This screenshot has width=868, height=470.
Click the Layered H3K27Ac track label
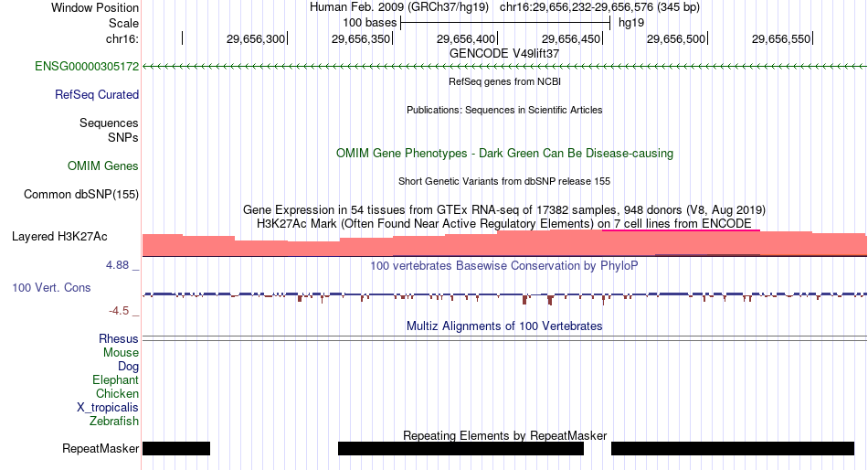pyautogui.click(x=59, y=237)
